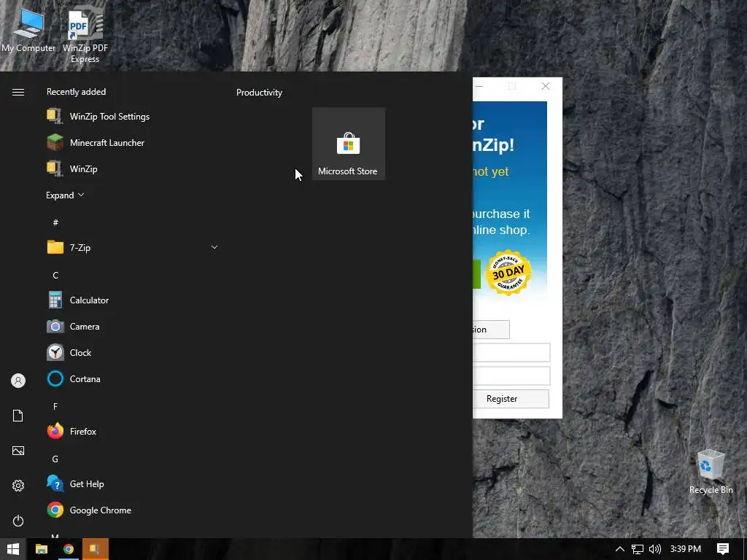Screen dimensions: 747x560
Task: Click the Recently added heading
Action: point(76,91)
